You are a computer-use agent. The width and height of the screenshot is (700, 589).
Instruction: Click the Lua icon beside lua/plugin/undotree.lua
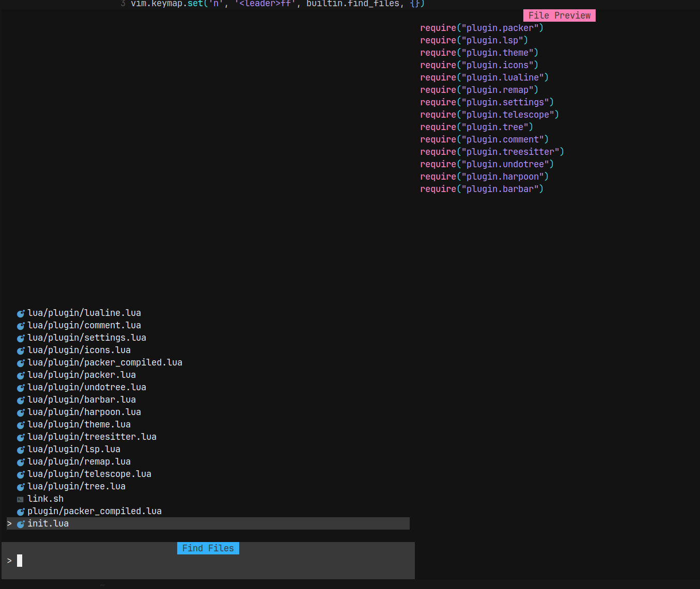pyautogui.click(x=21, y=387)
